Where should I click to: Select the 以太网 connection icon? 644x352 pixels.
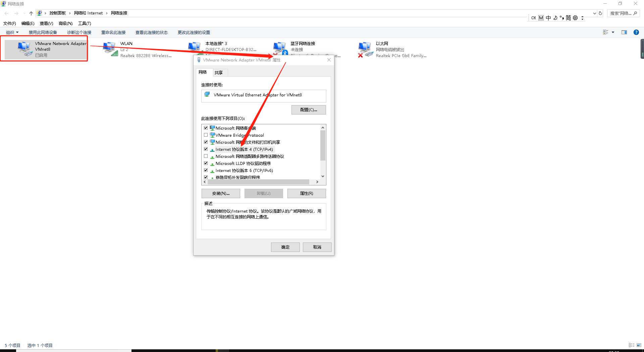click(x=366, y=49)
